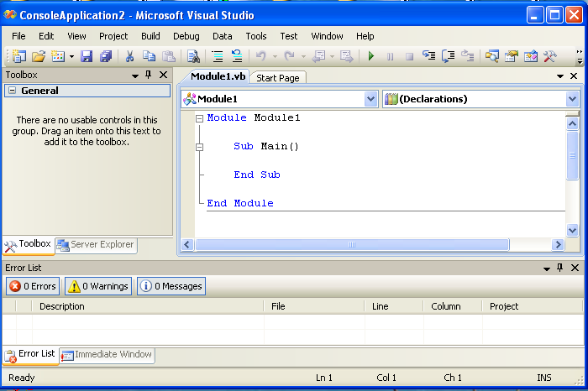Open the Build menu
Viewport: 588px width, 391px height.
(150, 36)
